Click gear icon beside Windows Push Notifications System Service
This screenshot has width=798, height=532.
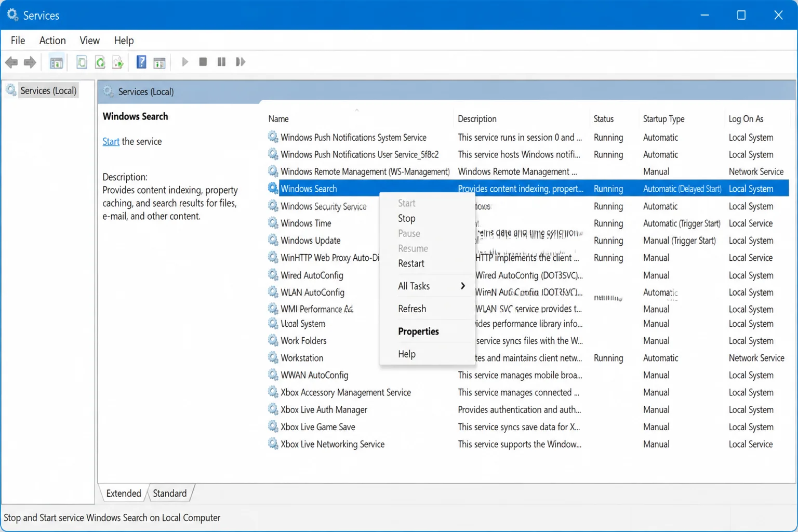[x=273, y=137]
